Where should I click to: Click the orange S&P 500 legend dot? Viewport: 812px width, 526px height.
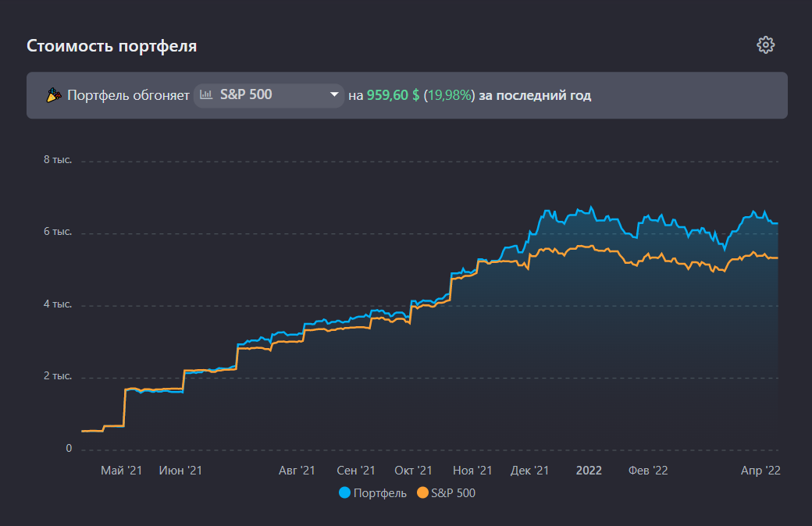click(423, 493)
